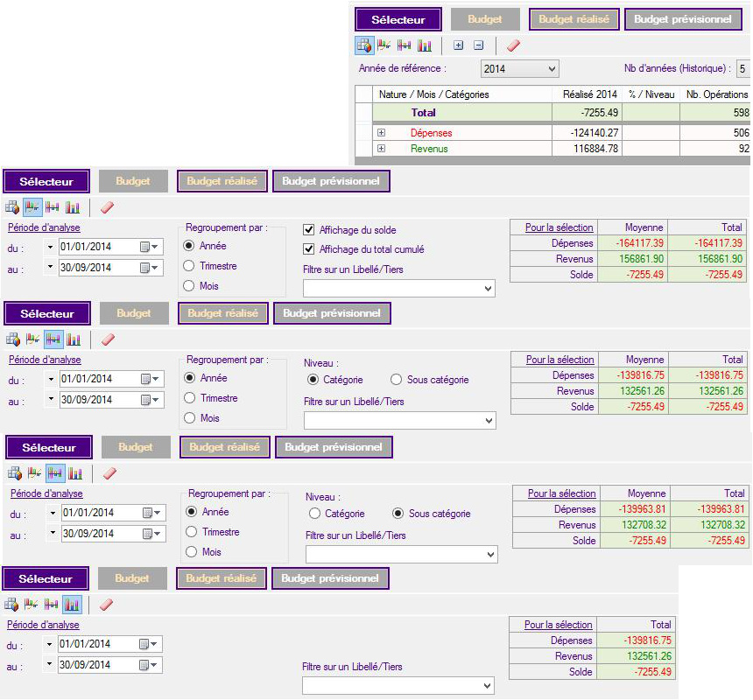Click the highlighted pivot table view icon
The image size is (753, 700).
[x=364, y=45]
